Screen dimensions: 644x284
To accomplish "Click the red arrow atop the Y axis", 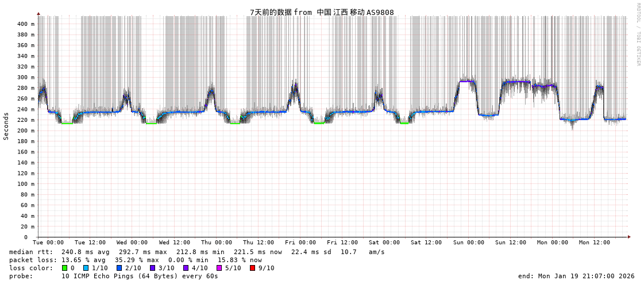I will point(38,13).
